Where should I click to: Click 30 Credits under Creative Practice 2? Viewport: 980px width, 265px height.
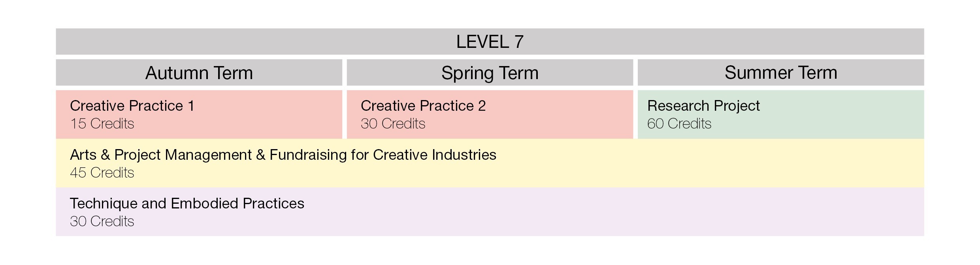(x=393, y=124)
